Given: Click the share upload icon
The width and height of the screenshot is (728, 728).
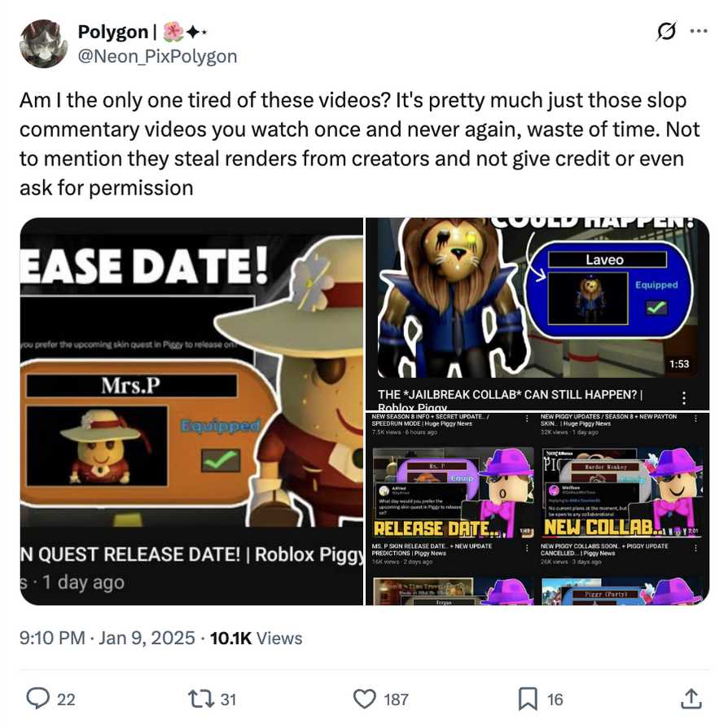Looking at the screenshot, I should click(x=691, y=699).
